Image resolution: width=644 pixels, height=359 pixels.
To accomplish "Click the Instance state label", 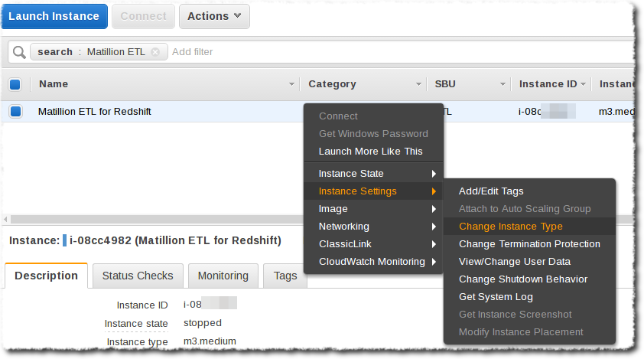I will pyautogui.click(x=136, y=324).
